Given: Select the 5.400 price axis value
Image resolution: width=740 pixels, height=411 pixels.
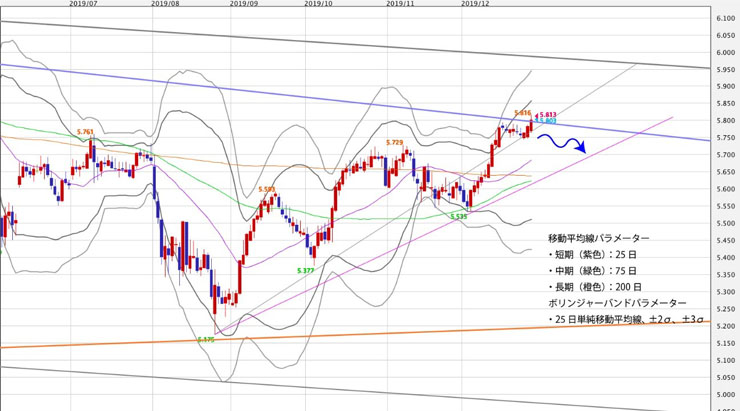Looking at the screenshot, I should click(x=725, y=258).
